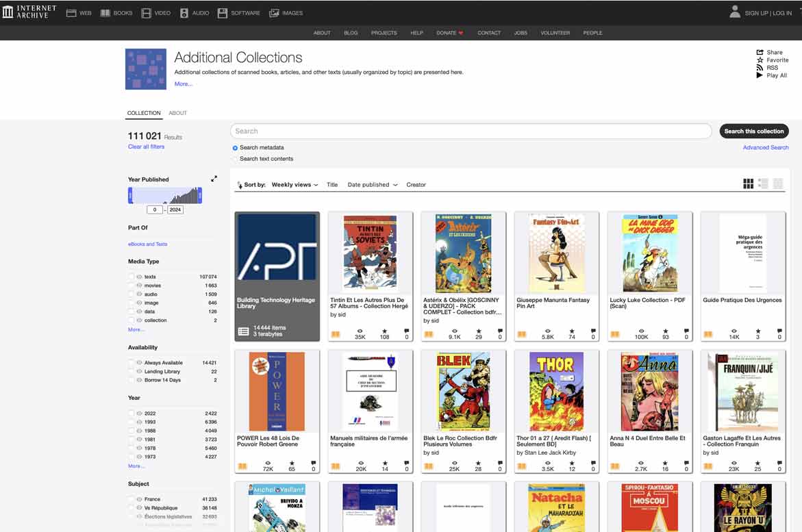Open the Tintin Et Les Autres thumbnail

(x=370, y=254)
